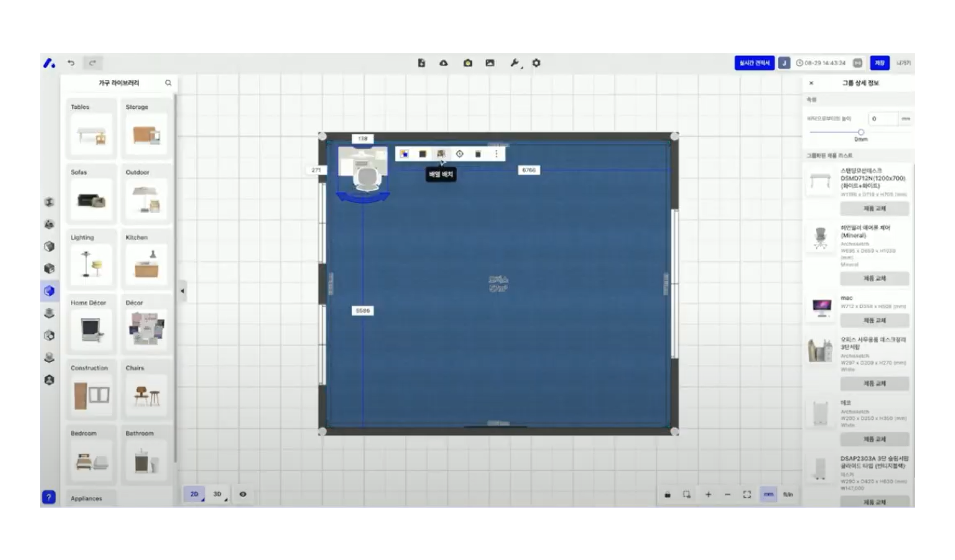Open the file document icon in the top toolbar
955x560 pixels.
[x=421, y=63]
